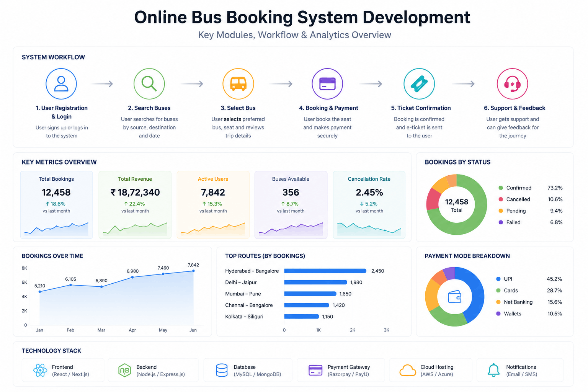Click the Cancellation Rate sparkline chart

(x=369, y=229)
